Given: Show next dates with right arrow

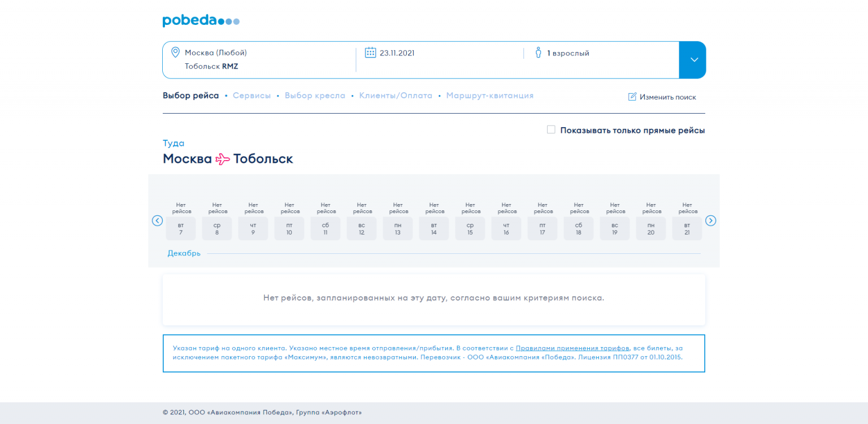Looking at the screenshot, I should 711,220.
